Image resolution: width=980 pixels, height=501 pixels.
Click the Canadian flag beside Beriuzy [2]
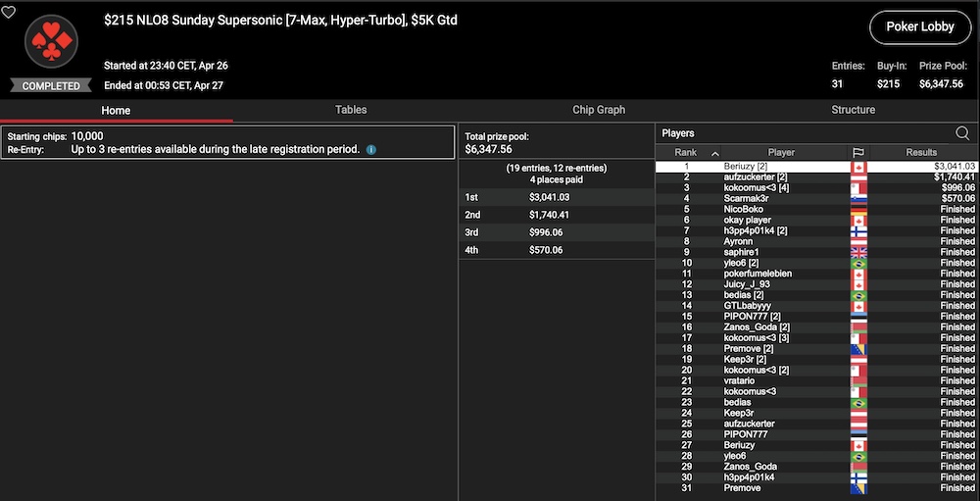pos(857,167)
